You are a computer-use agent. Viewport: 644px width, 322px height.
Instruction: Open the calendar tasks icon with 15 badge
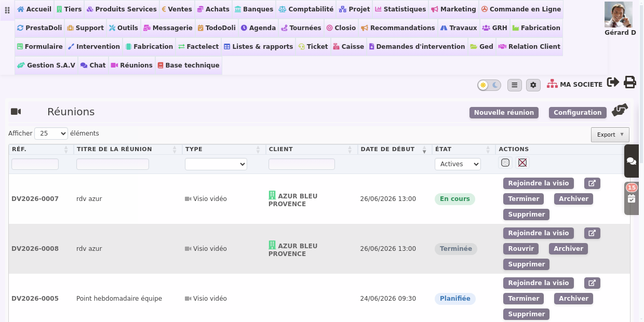(632, 198)
